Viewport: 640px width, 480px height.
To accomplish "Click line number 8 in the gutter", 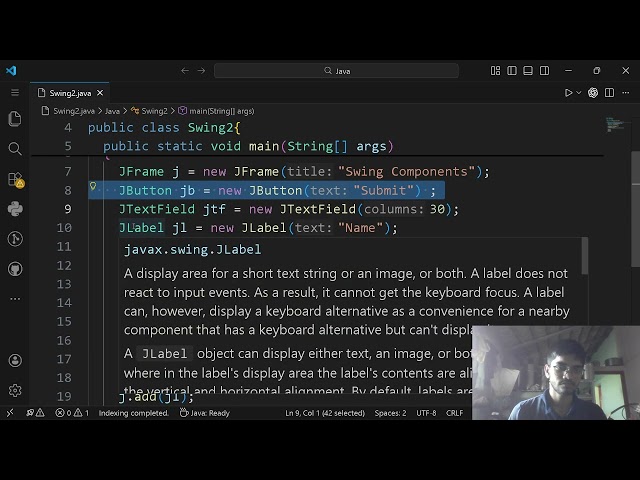I will [68, 190].
